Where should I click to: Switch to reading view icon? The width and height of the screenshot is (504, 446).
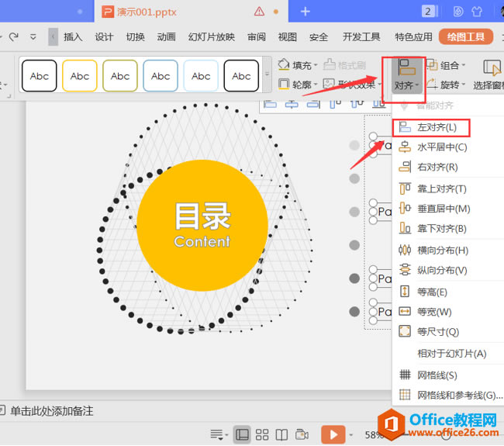pos(282,434)
